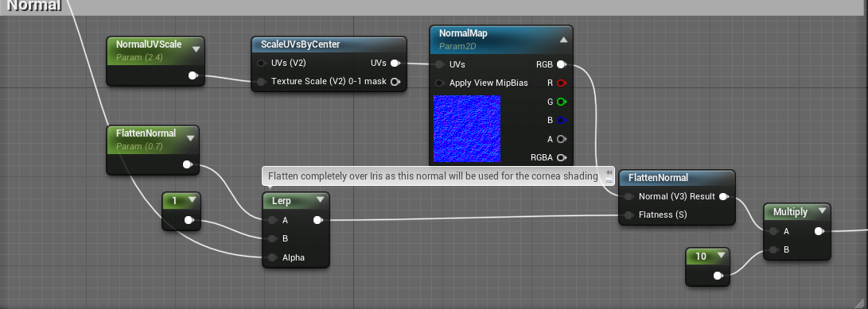Expand the NormalUVScale node dropdown arrow
The image size is (868, 309).
(x=196, y=49)
